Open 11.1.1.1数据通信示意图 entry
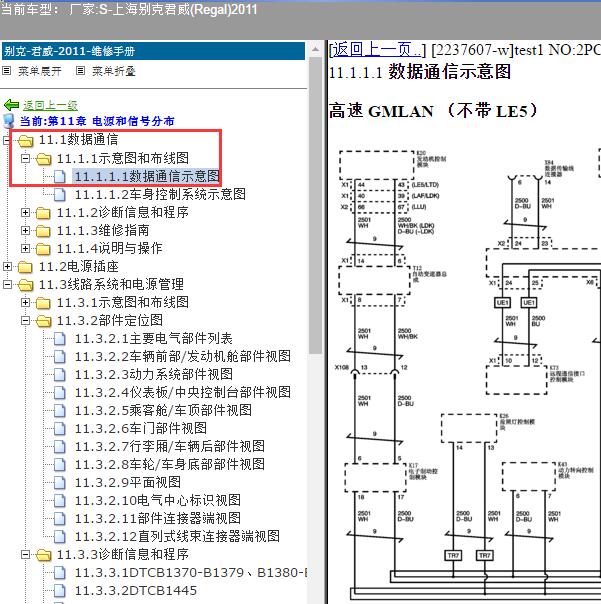The width and height of the screenshot is (601, 604). click(147, 176)
